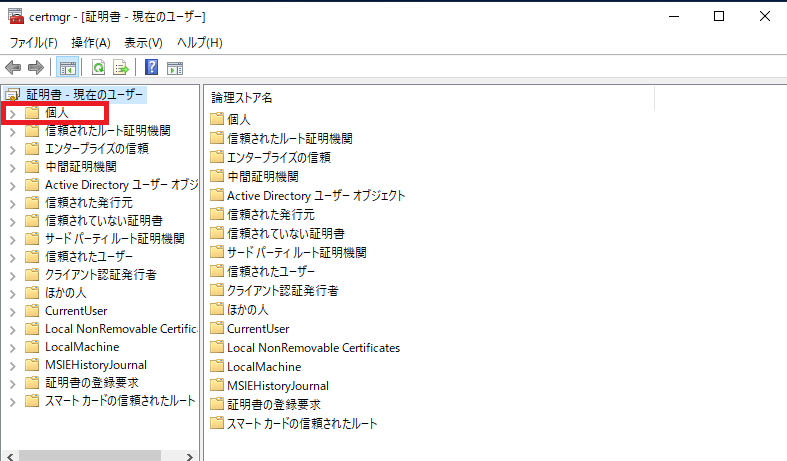The width and height of the screenshot is (787, 461).
Task: Click Active Directory ユーザー オブジェクト folder icon in list
Action: [x=217, y=195]
